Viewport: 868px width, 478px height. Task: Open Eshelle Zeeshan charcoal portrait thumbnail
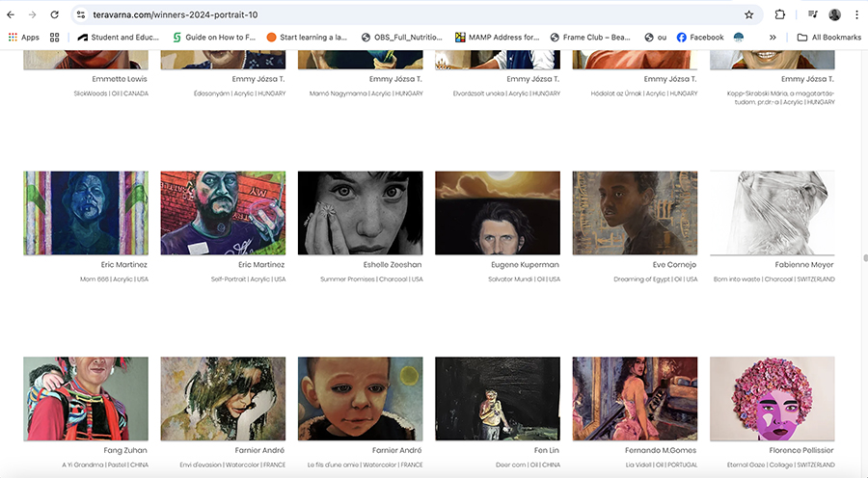[x=361, y=213]
